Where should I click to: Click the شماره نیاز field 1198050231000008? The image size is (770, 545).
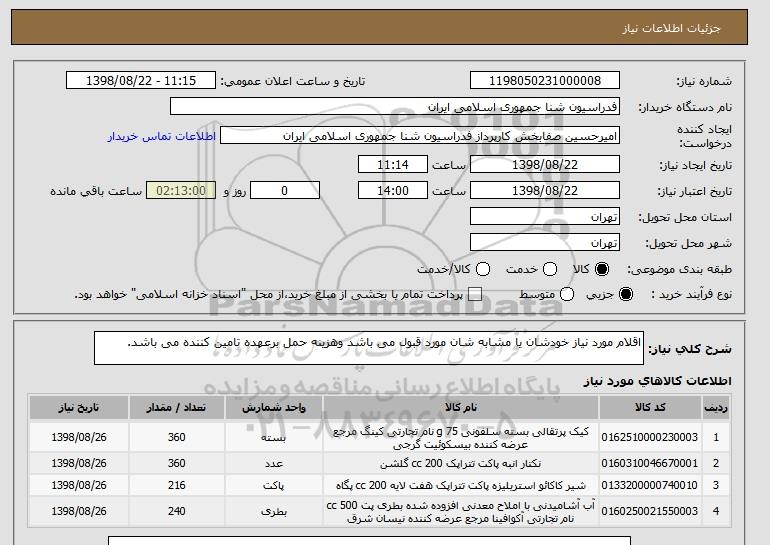click(545, 81)
